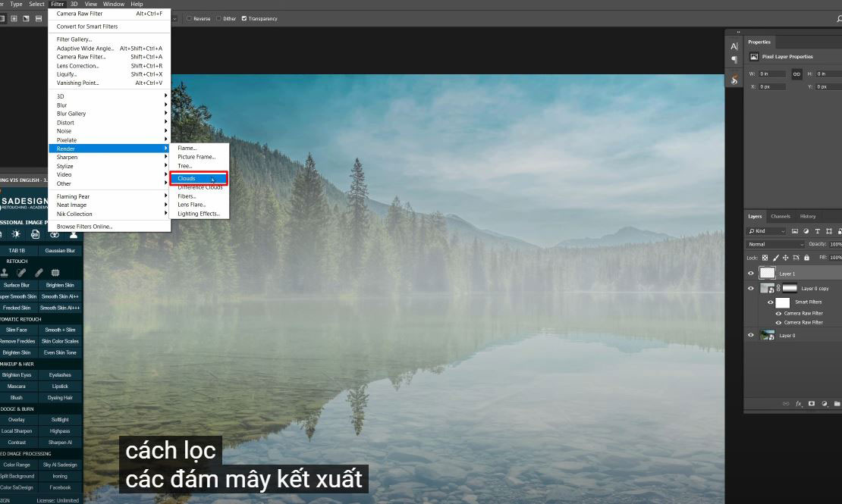
Task: Enable the Dither checkbox
Action: point(218,18)
